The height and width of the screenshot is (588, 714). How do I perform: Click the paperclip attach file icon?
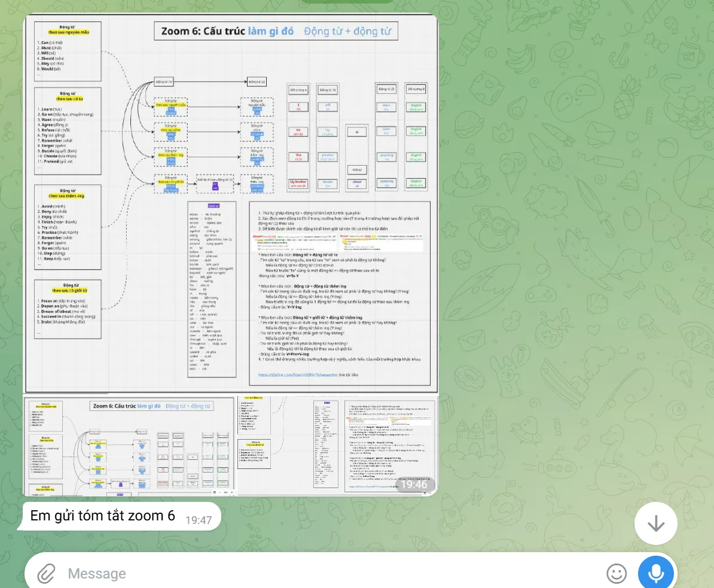point(46,574)
